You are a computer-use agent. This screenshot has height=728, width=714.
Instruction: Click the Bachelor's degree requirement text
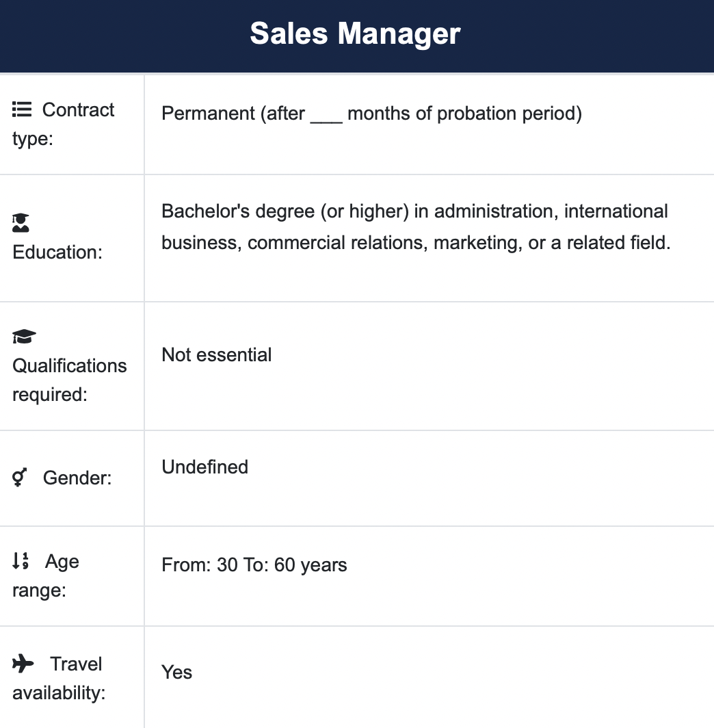pyautogui.click(x=416, y=226)
